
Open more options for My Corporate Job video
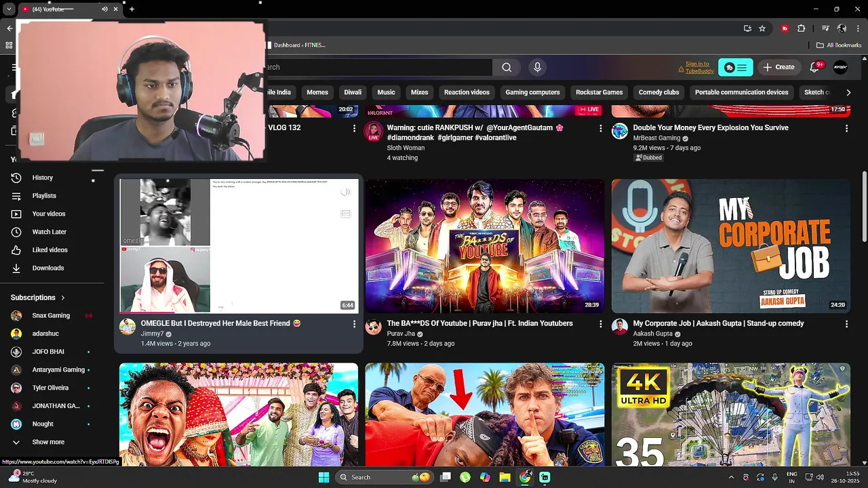(846, 324)
